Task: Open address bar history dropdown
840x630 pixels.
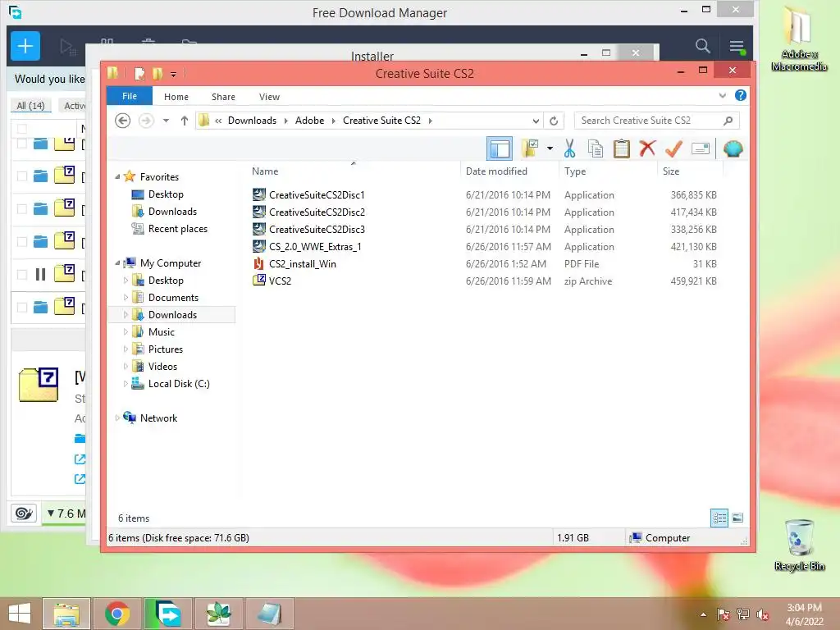Action: (536, 121)
